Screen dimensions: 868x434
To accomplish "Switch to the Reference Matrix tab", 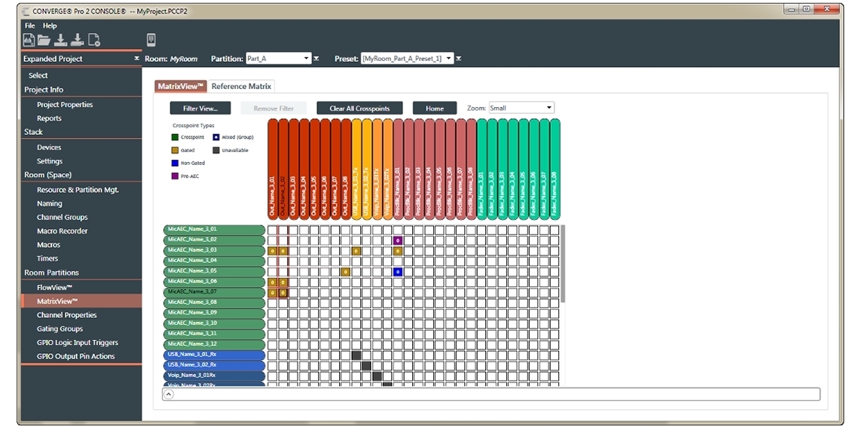I will [241, 87].
